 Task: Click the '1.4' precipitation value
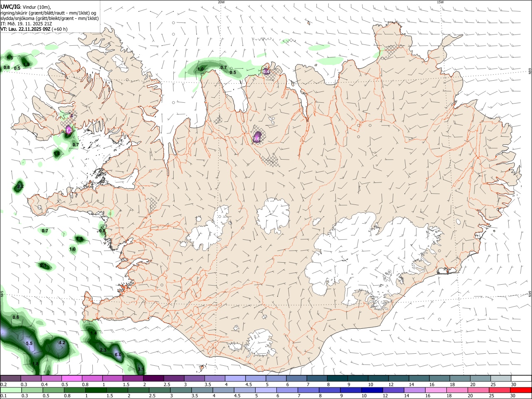tap(94, 333)
